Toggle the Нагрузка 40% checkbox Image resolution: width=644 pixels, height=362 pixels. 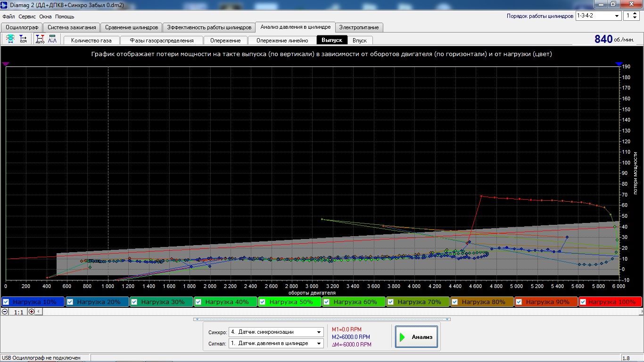click(198, 302)
